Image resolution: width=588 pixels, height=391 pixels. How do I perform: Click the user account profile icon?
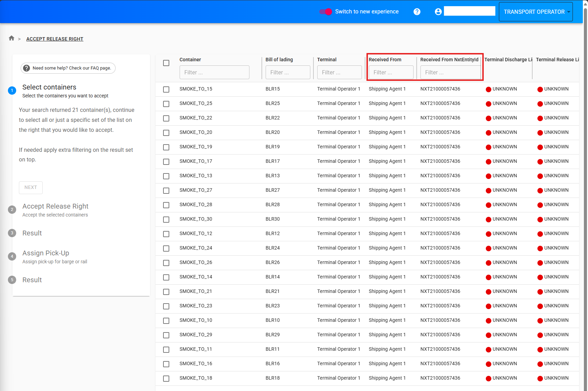pyautogui.click(x=438, y=12)
